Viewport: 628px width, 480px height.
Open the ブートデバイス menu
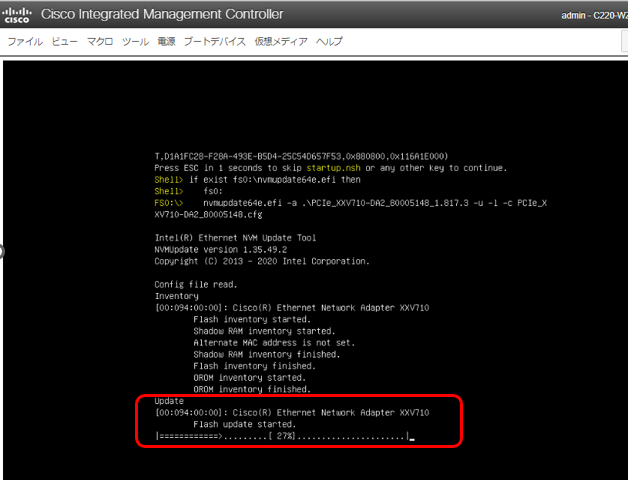215,42
